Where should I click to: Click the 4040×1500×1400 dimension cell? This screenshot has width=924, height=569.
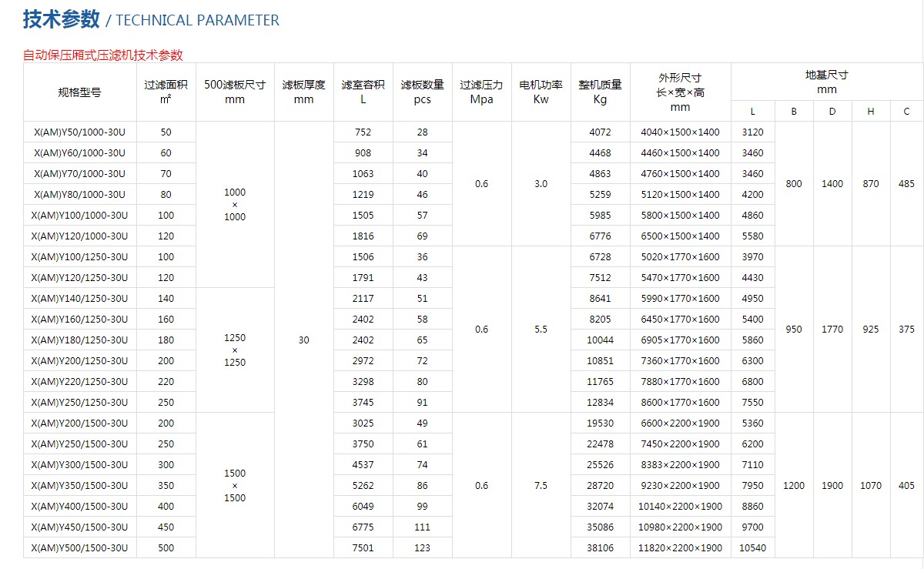pyautogui.click(x=680, y=132)
